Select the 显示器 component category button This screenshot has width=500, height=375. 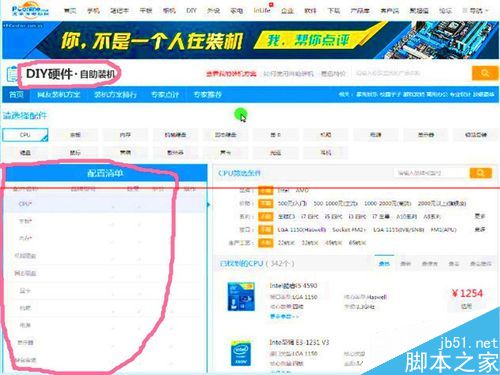point(426,135)
